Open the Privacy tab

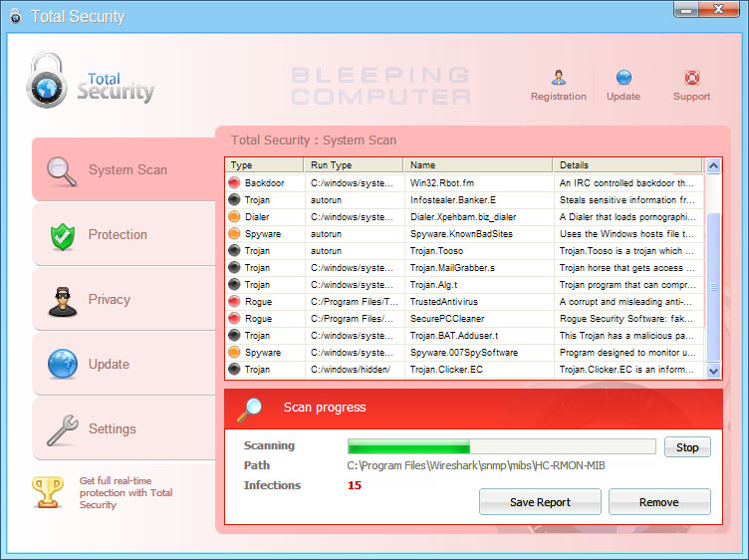pyautogui.click(x=124, y=300)
